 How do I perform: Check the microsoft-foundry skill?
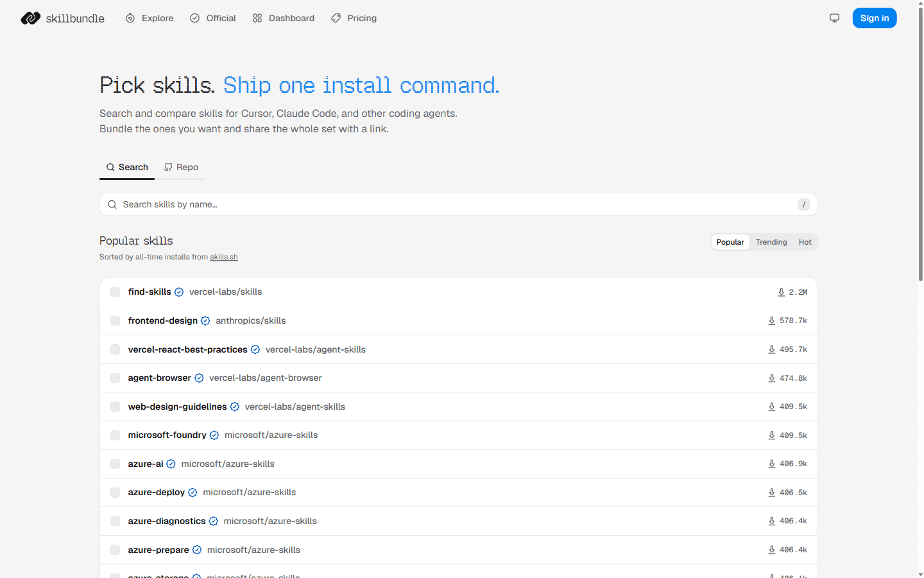pos(115,435)
